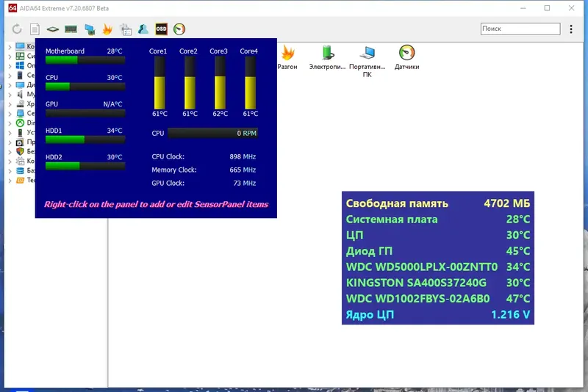Expand the Windows logo tree node arrow
Viewport: 588px width, 392px height.
pyautogui.click(x=10, y=66)
